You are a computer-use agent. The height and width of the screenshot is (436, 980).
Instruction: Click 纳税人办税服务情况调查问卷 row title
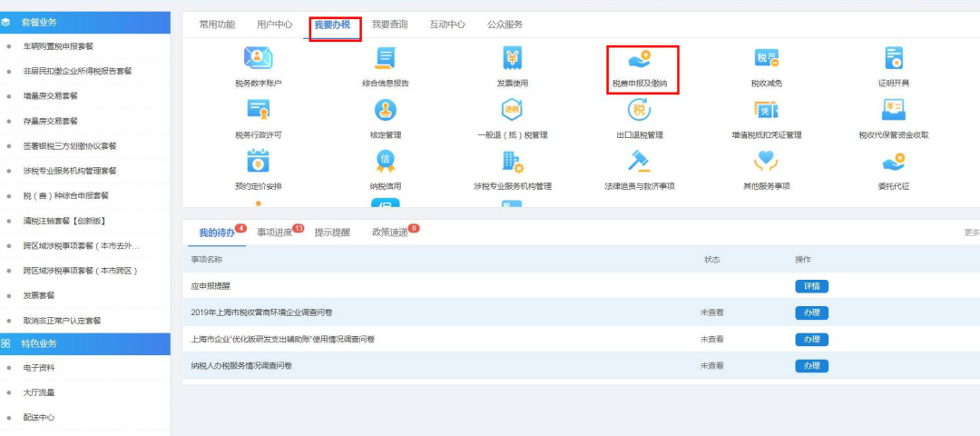point(241,366)
